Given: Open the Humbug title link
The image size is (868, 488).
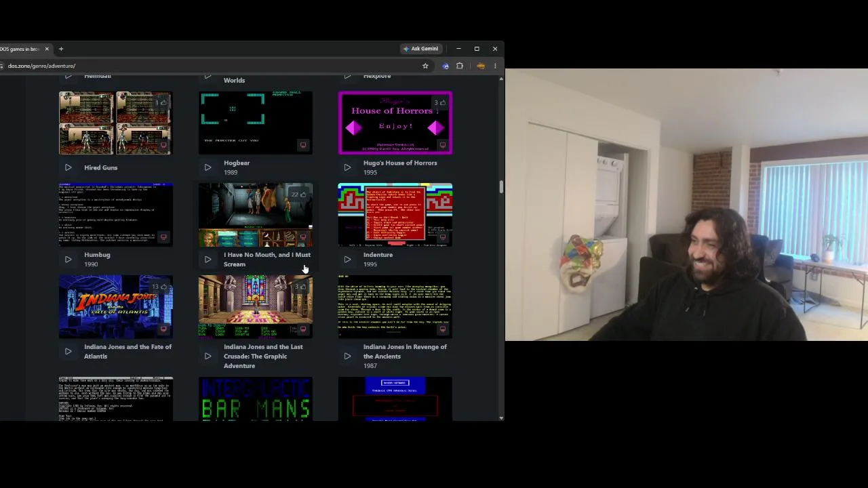Looking at the screenshot, I should (97, 255).
